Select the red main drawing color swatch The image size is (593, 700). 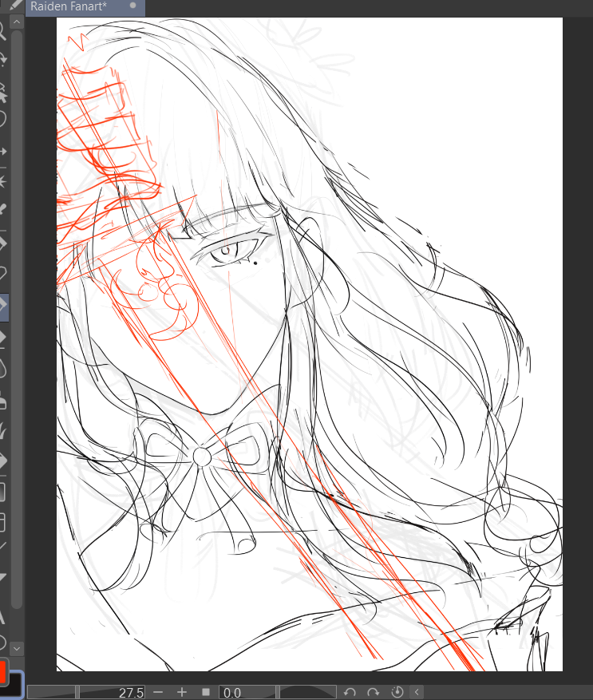2,671
